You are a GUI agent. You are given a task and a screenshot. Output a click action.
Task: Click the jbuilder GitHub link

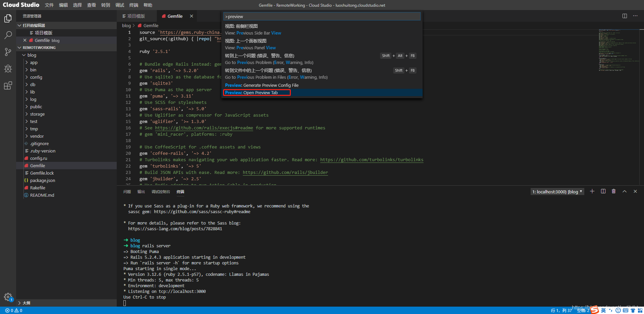(x=285, y=173)
